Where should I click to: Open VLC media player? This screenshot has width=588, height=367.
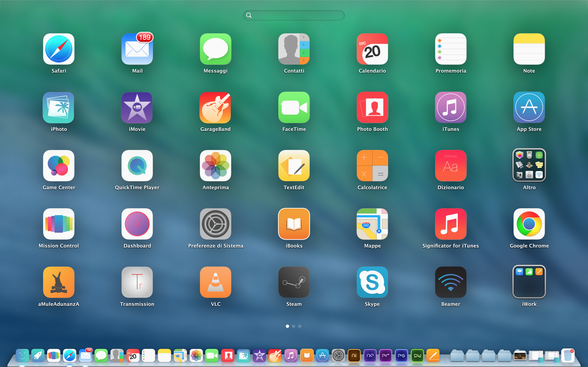(x=215, y=283)
